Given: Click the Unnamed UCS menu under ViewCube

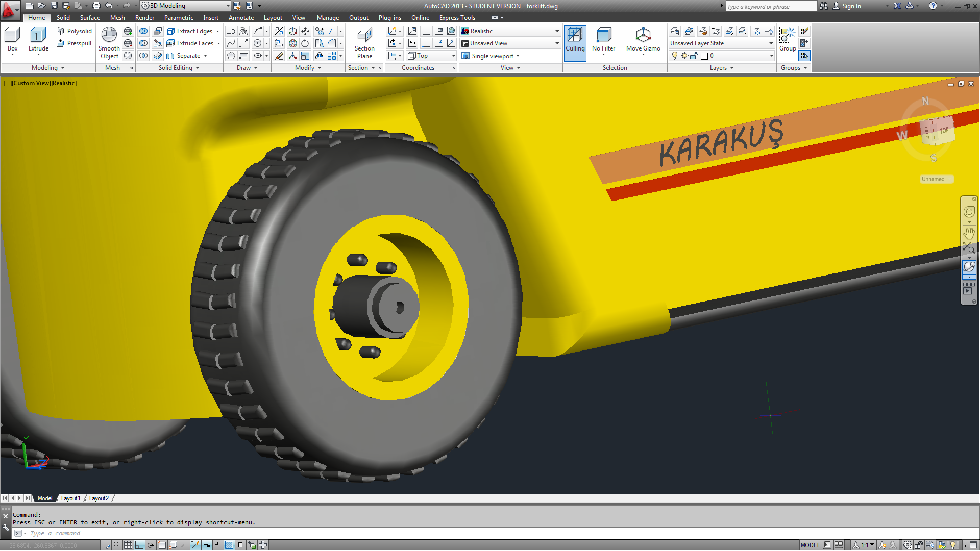Looking at the screenshot, I should coord(936,179).
